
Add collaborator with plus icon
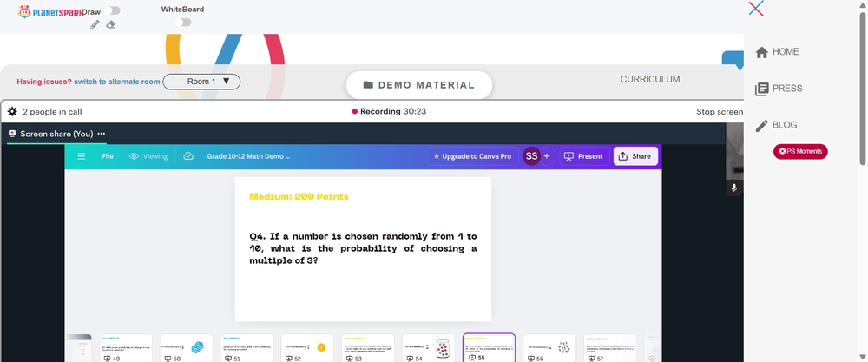[547, 156]
